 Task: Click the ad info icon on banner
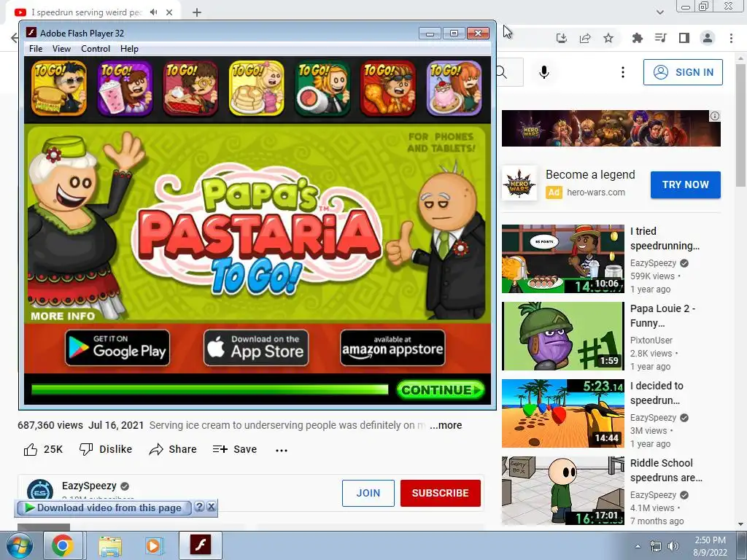[715, 116]
